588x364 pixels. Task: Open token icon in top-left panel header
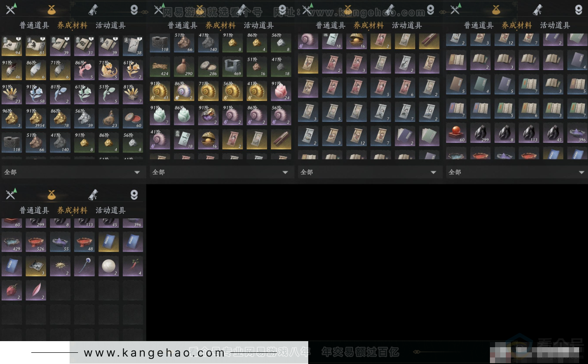tap(134, 10)
